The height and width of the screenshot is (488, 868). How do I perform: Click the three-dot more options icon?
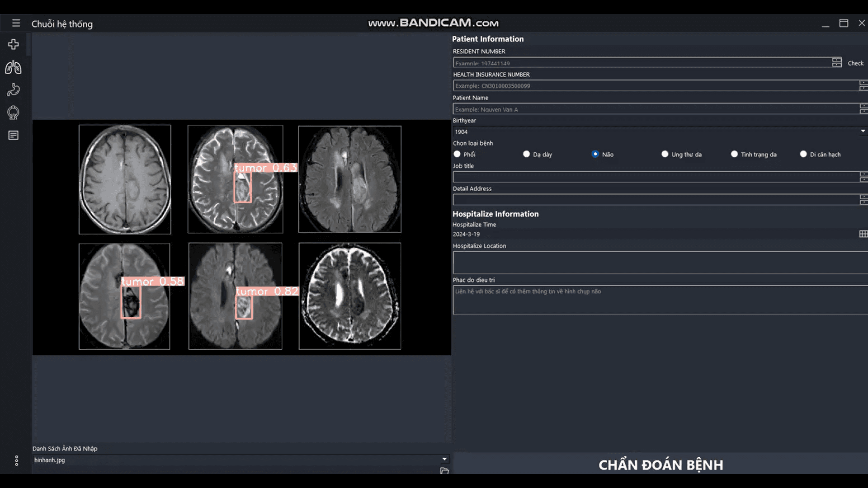[17, 460]
